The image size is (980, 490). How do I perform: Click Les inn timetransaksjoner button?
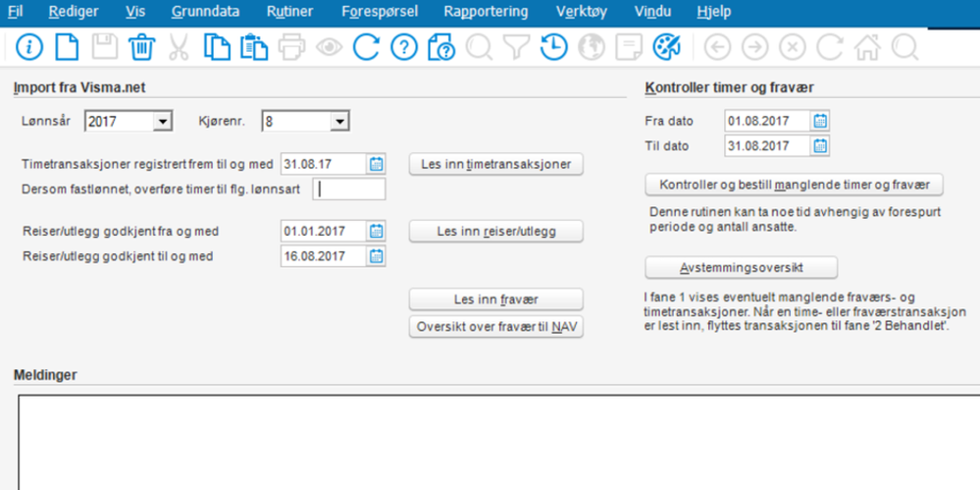click(495, 165)
